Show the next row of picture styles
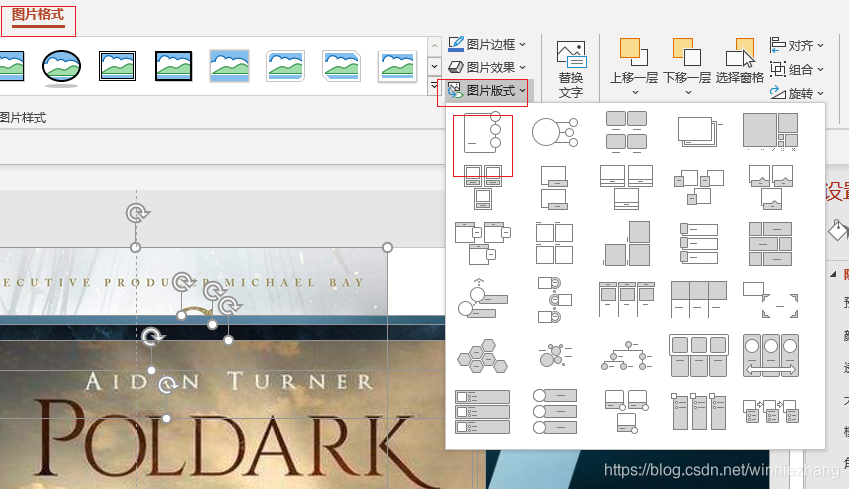 [434, 66]
